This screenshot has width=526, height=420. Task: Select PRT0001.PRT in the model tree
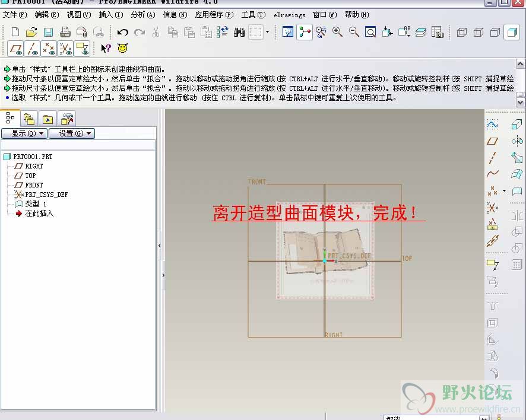point(28,157)
